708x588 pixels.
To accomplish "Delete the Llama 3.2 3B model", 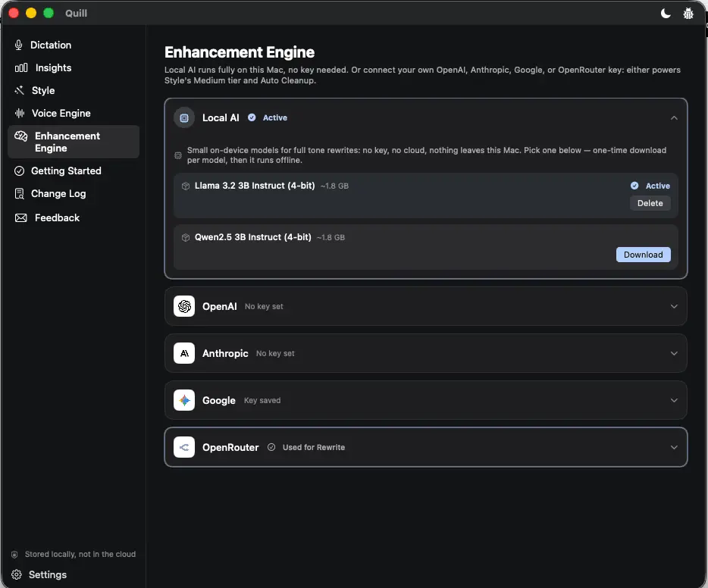I will click(650, 203).
